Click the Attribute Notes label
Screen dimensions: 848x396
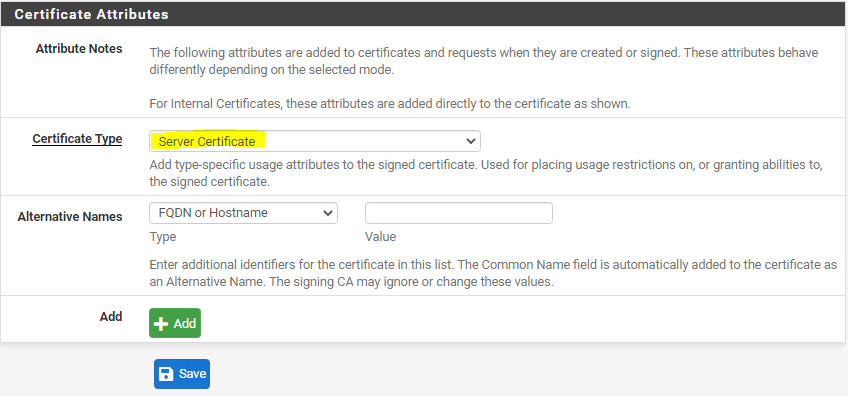79,49
